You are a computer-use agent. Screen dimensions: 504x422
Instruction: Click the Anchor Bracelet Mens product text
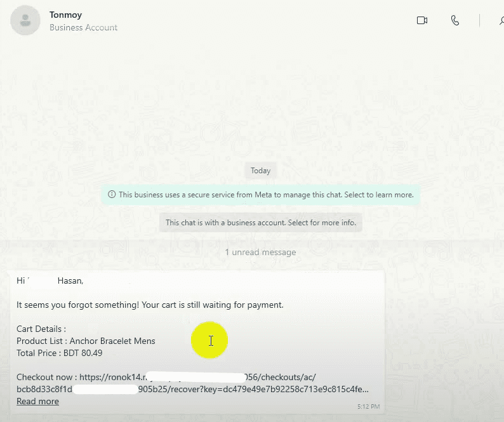pyautogui.click(x=112, y=341)
